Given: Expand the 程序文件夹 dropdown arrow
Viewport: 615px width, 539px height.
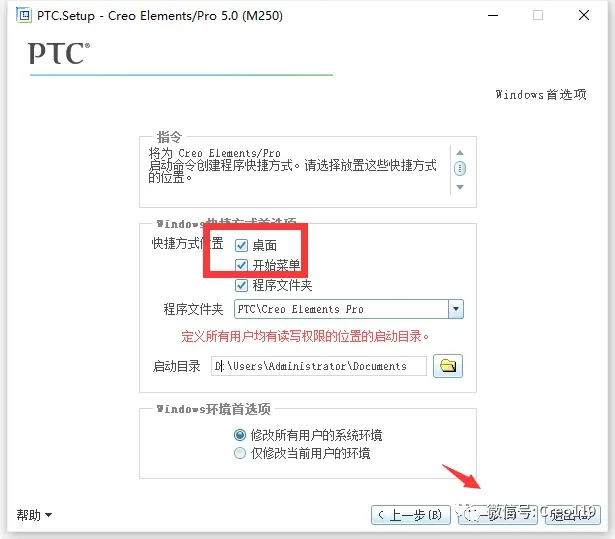Looking at the screenshot, I should (456, 309).
